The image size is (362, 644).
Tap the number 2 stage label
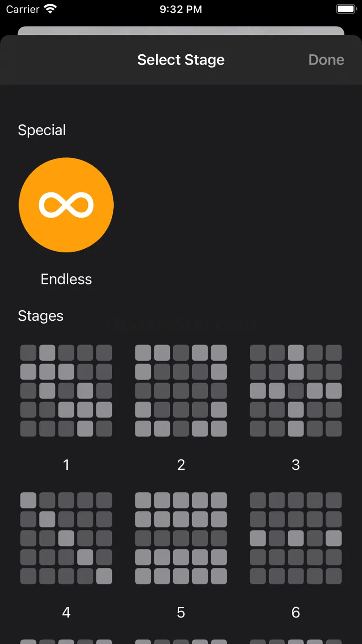pyautogui.click(x=181, y=465)
